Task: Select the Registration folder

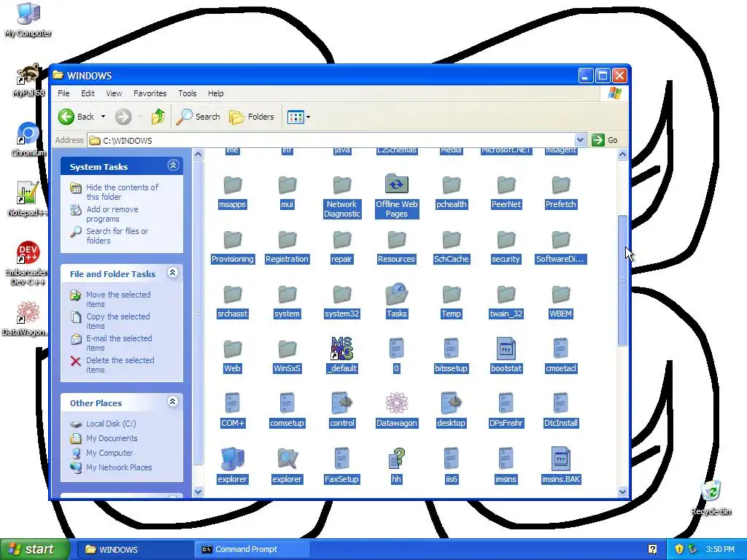Action: pos(287,246)
